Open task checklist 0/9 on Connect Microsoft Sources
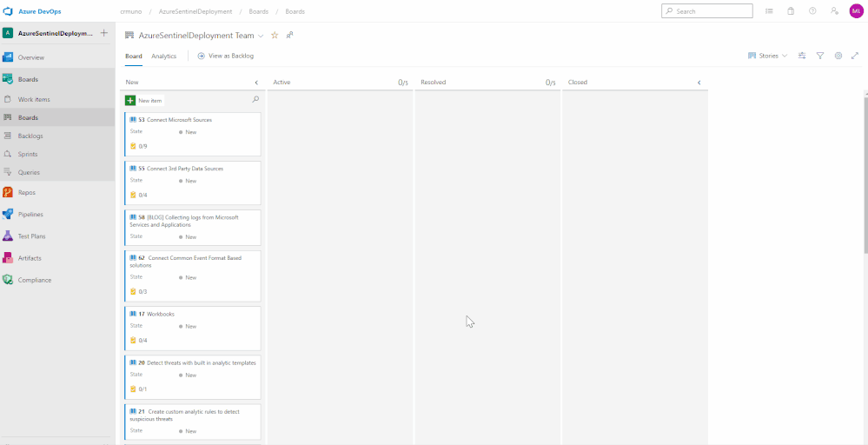 click(x=138, y=147)
